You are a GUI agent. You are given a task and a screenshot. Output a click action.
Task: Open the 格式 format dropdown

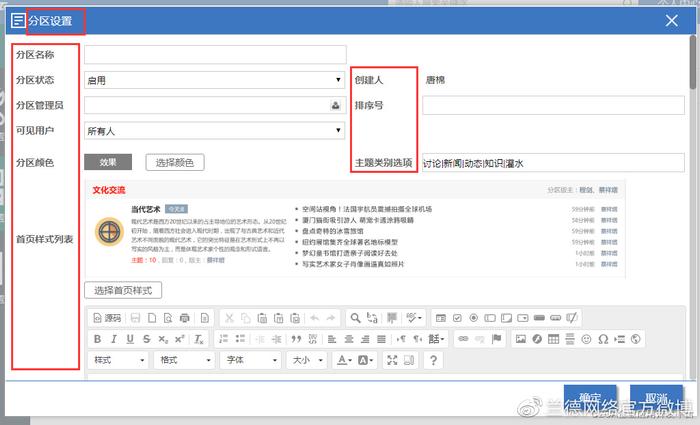[x=185, y=360]
